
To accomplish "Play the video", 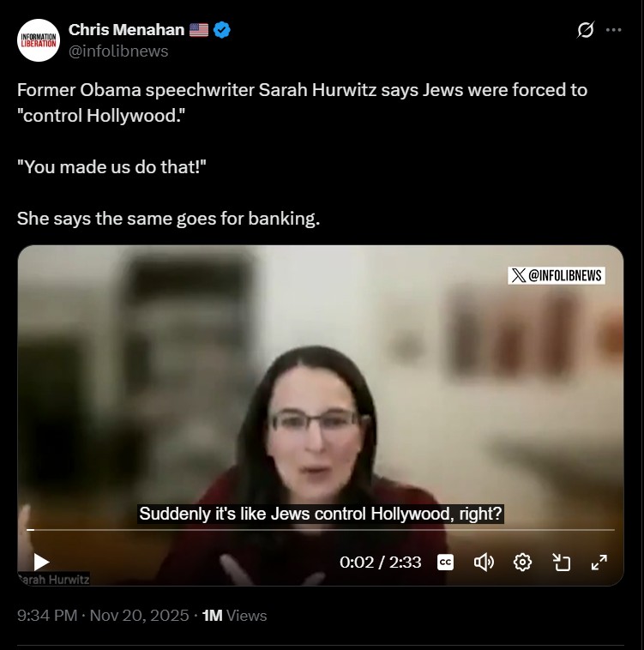I will [41, 563].
